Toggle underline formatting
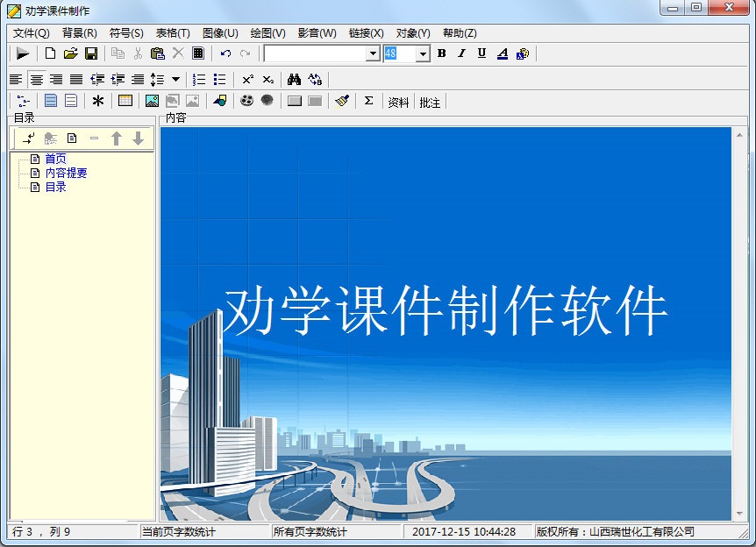The width and height of the screenshot is (756, 547). pyautogui.click(x=481, y=53)
